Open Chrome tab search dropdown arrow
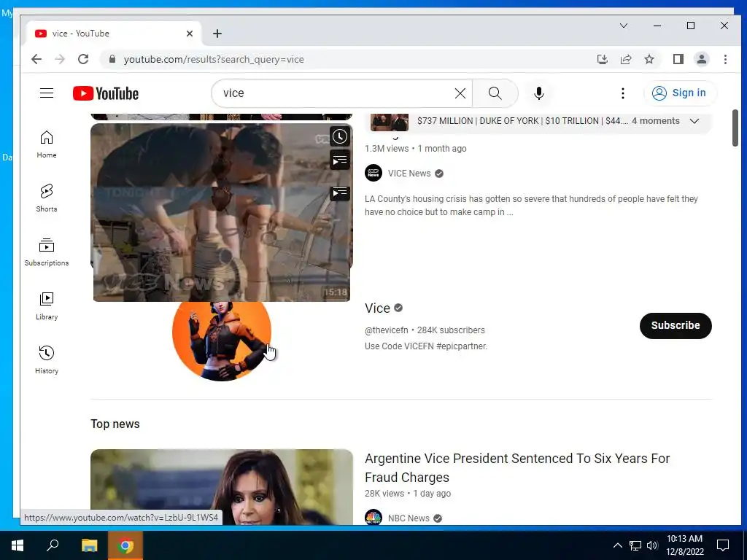This screenshot has width=747, height=560. tap(624, 26)
